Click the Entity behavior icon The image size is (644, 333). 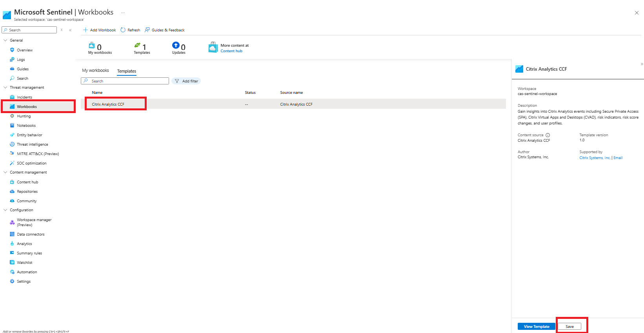click(12, 135)
